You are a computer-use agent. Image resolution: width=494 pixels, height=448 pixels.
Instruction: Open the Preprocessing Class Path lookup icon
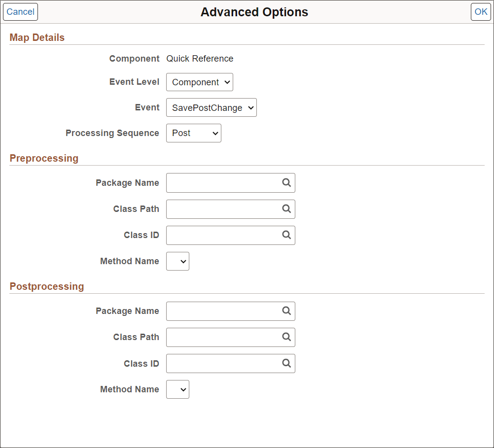coord(286,209)
